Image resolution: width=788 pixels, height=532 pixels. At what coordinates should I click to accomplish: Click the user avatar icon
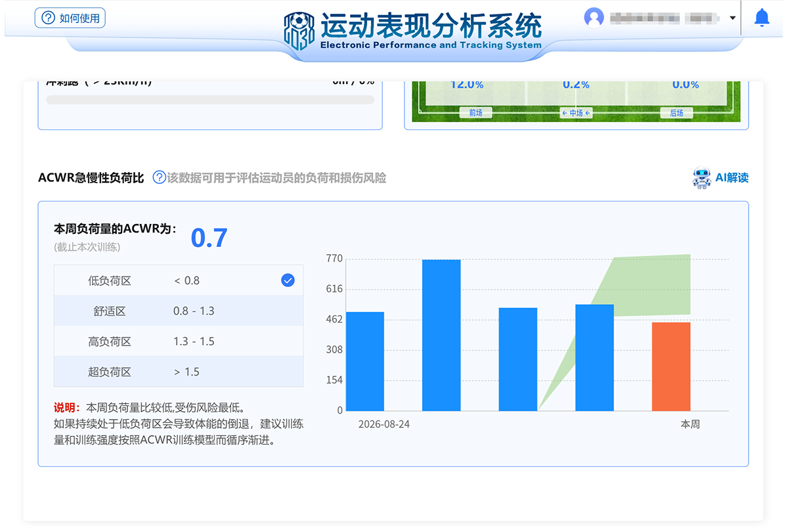pyautogui.click(x=594, y=17)
